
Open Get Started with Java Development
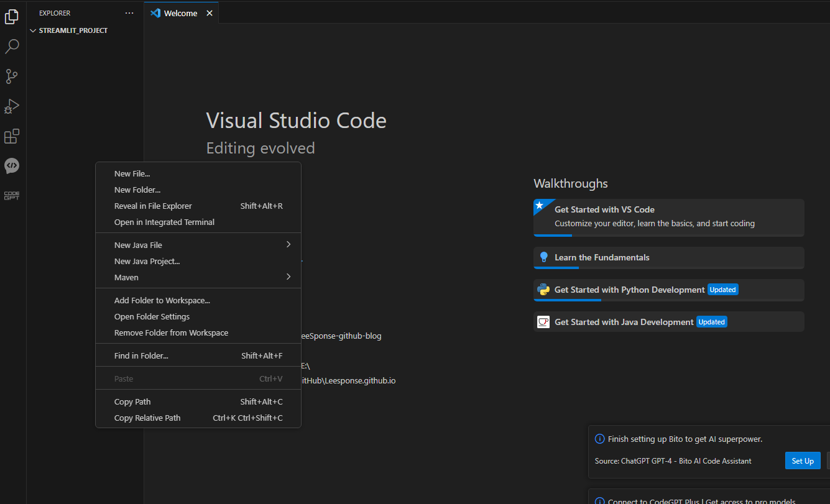(x=669, y=322)
